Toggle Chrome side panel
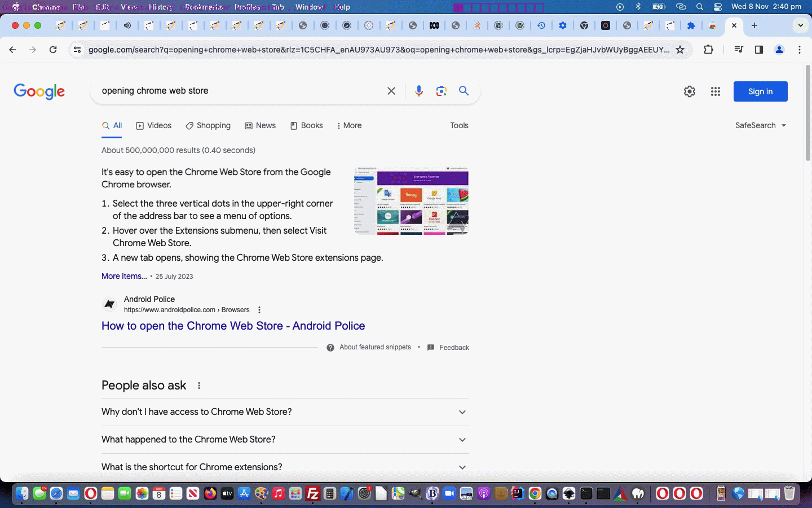This screenshot has height=508, width=812. pyautogui.click(x=759, y=50)
